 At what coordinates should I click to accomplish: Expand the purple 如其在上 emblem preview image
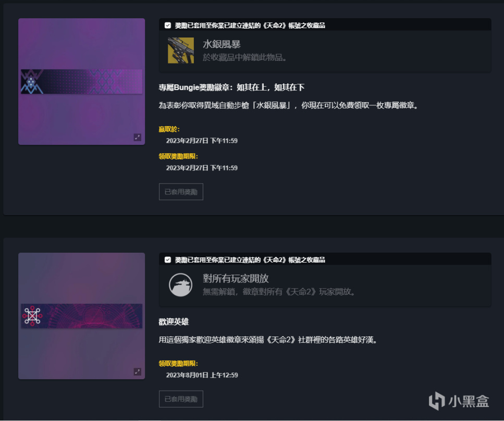pyautogui.click(x=137, y=137)
